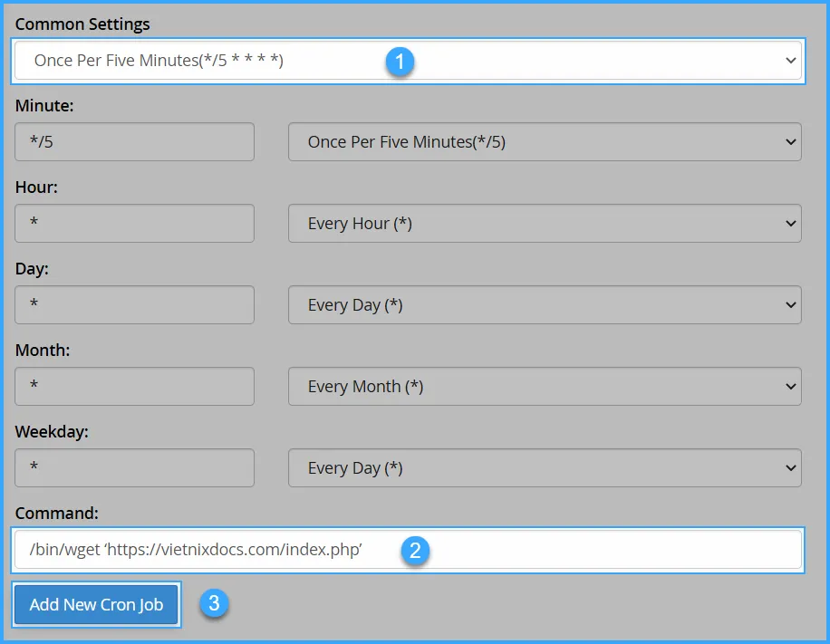This screenshot has width=830, height=644.
Task: Click the chevron on Every Hour dropdown
Action: [x=788, y=223]
